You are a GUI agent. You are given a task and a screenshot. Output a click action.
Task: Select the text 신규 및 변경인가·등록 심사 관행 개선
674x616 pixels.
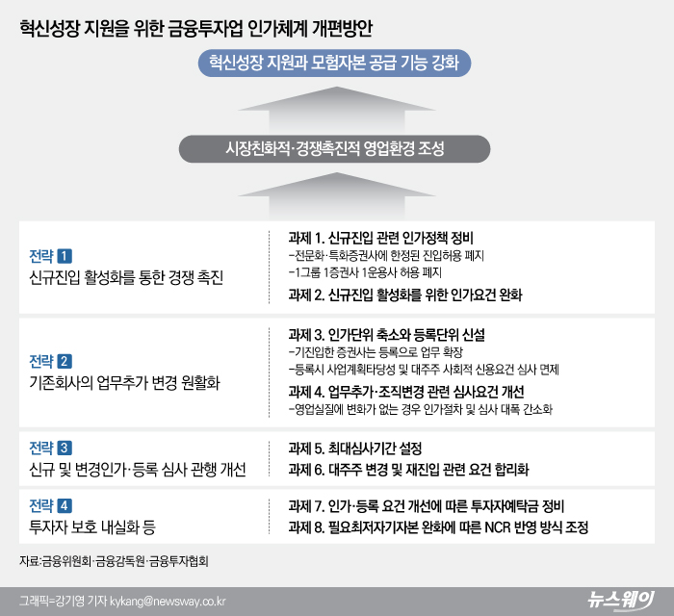137,469
